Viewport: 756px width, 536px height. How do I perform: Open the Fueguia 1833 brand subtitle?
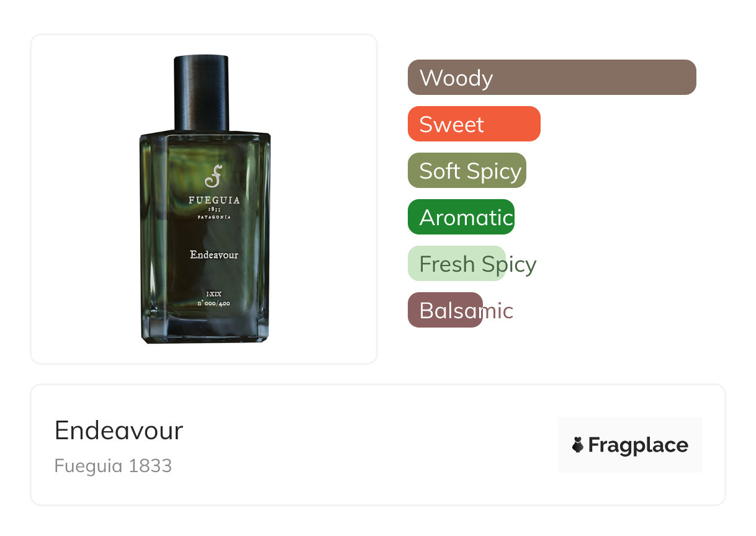tap(113, 466)
